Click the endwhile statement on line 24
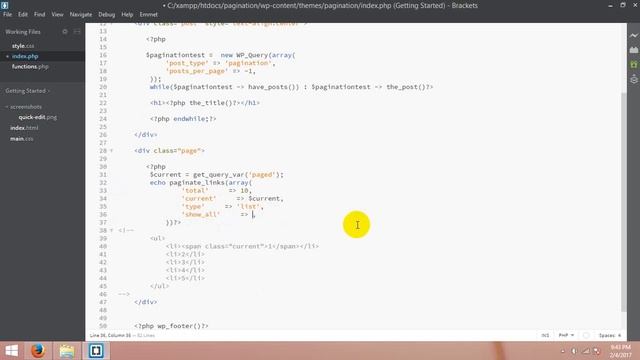640x360 pixels. [x=191, y=118]
